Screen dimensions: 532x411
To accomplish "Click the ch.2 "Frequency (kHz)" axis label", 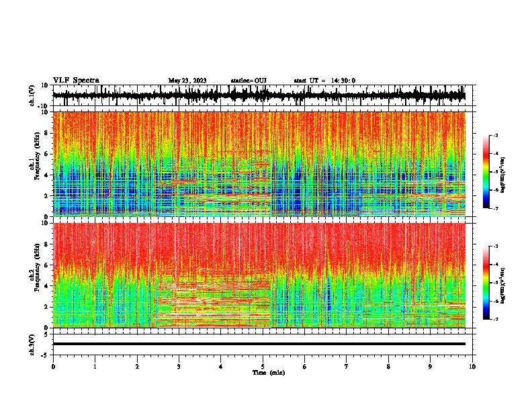I will (37, 267).
